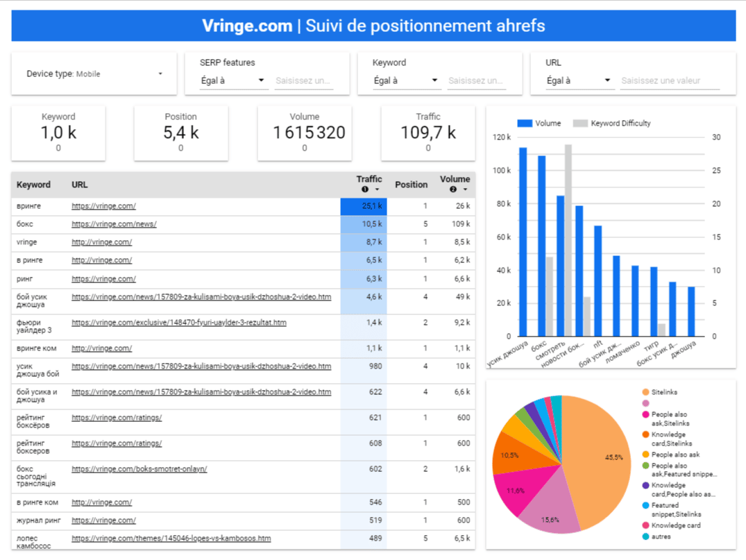Click the Keyword column header

pyautogui.click(x=33, y=185)
